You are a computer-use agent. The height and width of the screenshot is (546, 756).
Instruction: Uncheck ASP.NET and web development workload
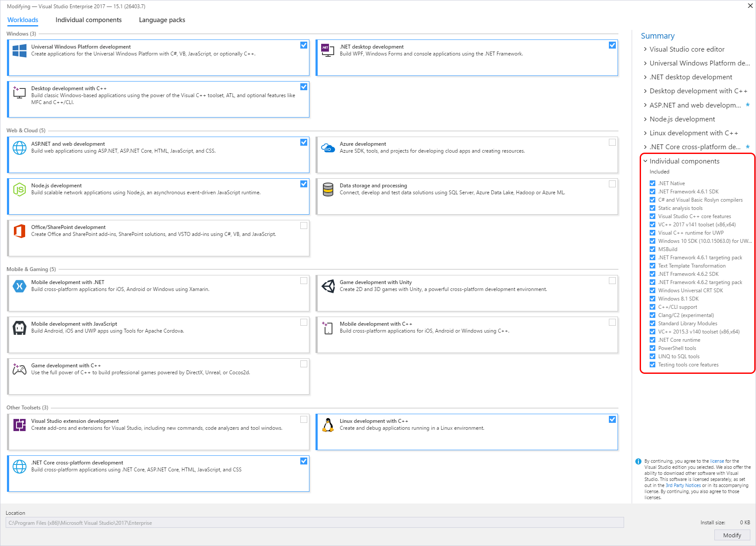point(304,142)
